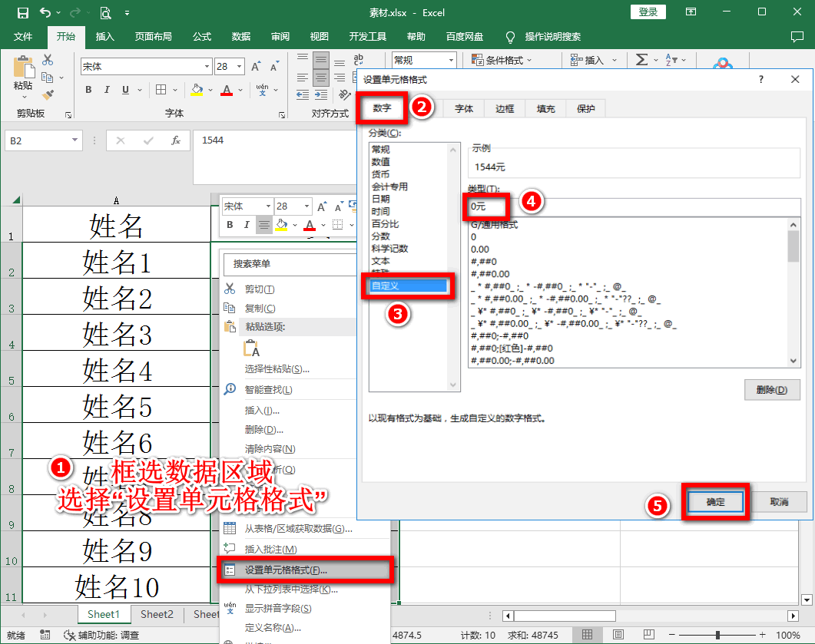Click the insert function fx icon
This screenshot has height=644, width=815.
pyautogui.click(x=176, y=140)
